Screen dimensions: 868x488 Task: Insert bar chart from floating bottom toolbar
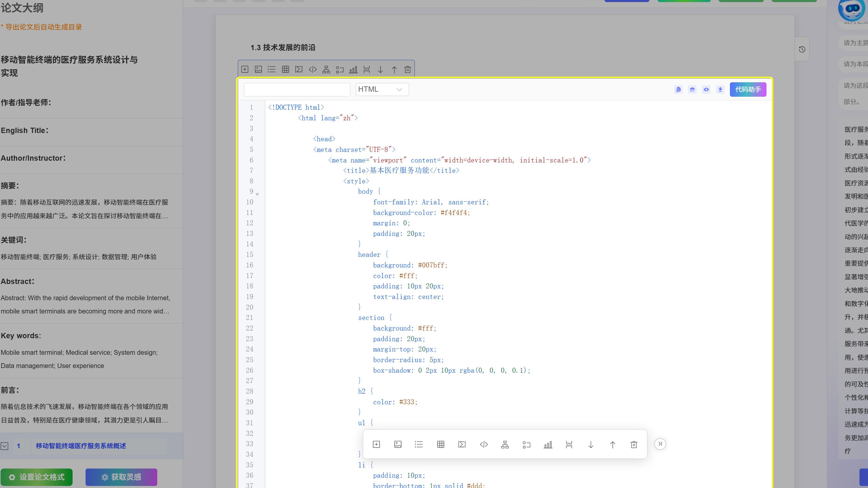tap(548, 445)
